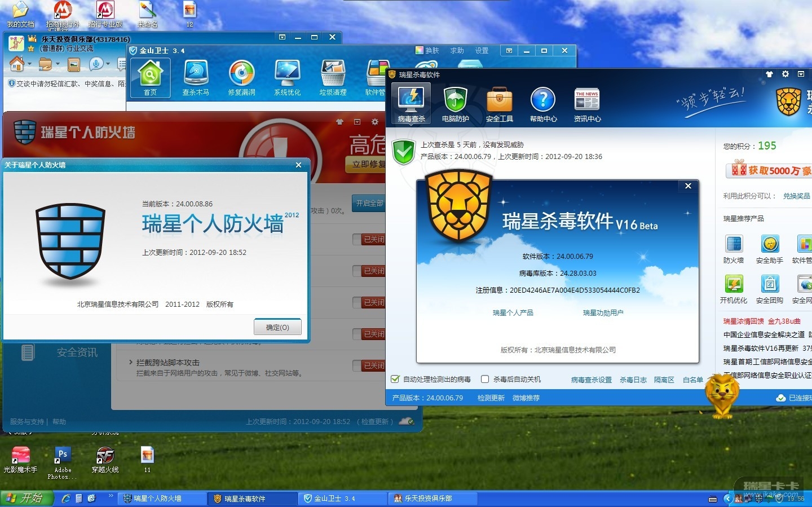The image size is (812, 507).
Task: Launch 安全团购 from Rising recommended products
Action: click(770, 289)
